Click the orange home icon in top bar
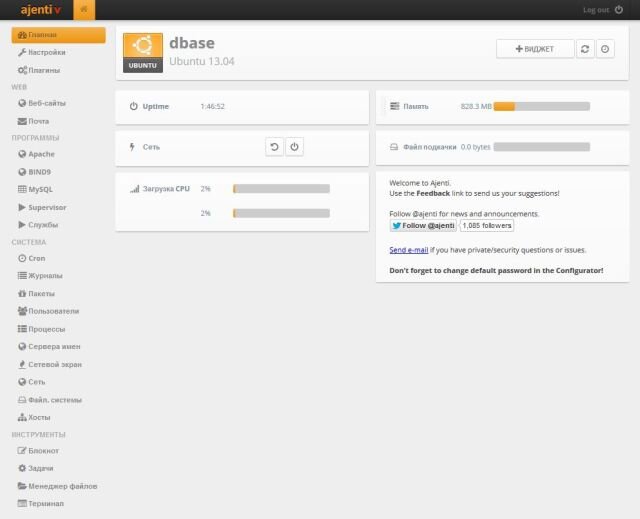 point(84,9)
